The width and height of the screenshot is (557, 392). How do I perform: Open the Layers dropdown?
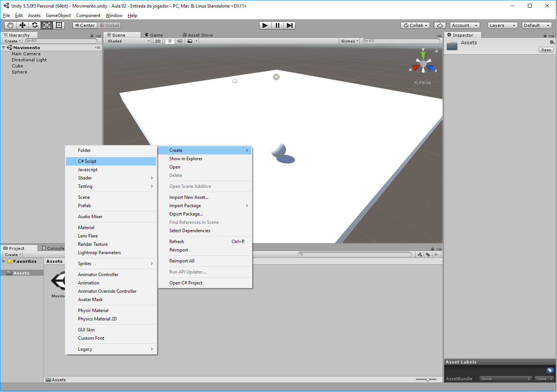tap(502, 25)
